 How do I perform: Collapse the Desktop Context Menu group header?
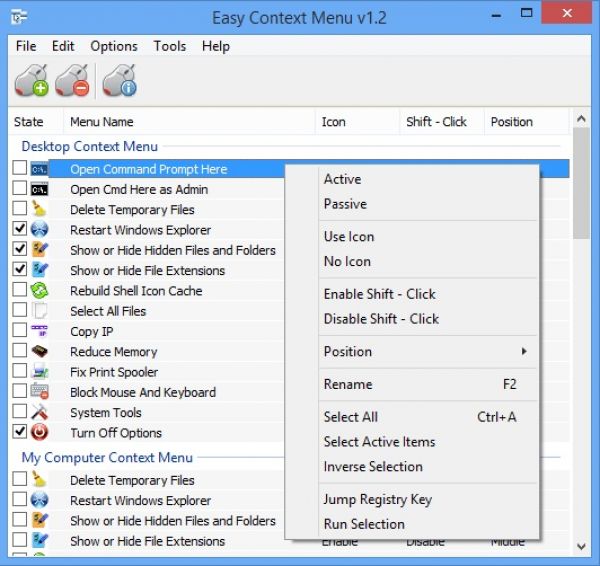point(90,146)
